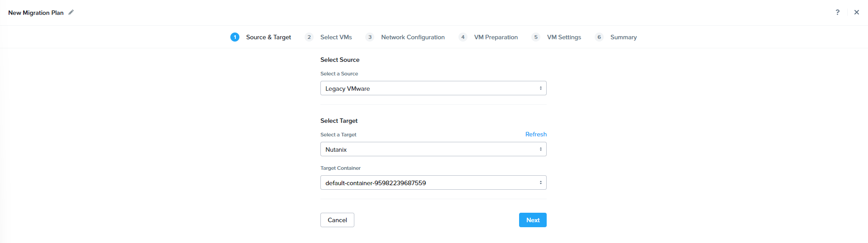Click the step 1 circle icon

pos(235,37)
